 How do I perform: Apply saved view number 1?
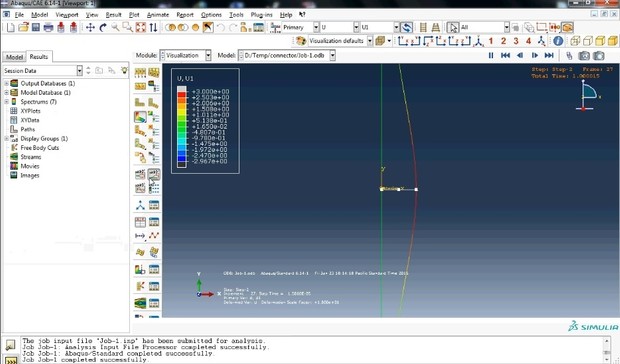[491, 41]
